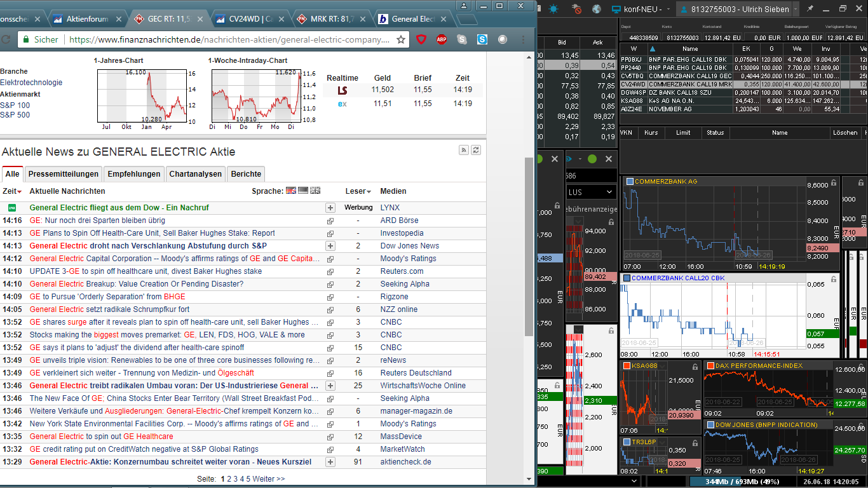The width and height of the screenshot is (868, 488).
Task: Click the refresh news icon beside the RSS icon
Action: (x=475, y=150)
